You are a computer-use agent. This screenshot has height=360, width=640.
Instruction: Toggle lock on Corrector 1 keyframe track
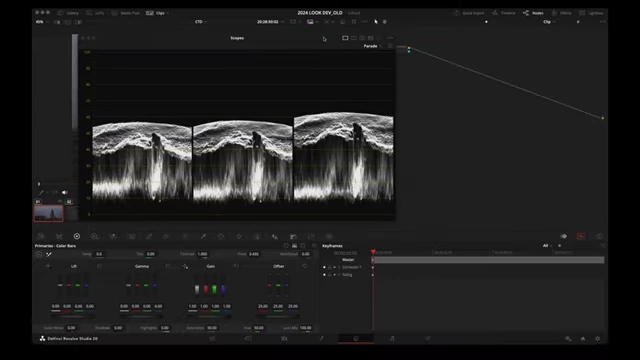tap(329, 267)
